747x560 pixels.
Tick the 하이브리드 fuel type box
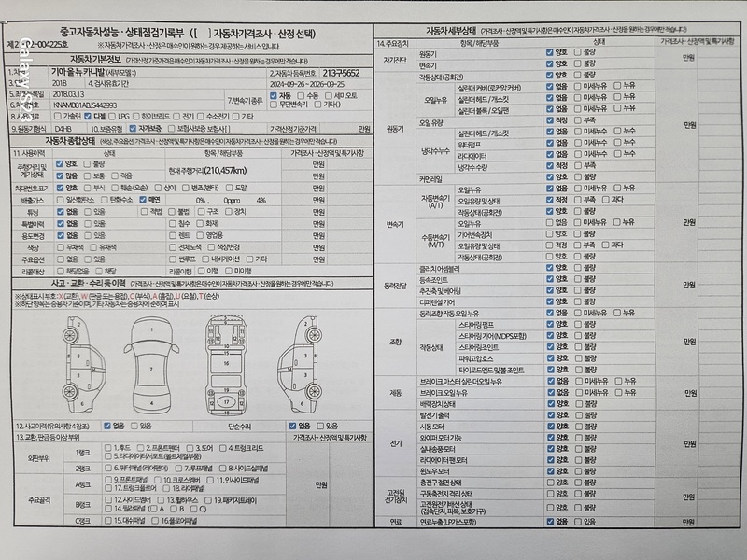point(137,117)
